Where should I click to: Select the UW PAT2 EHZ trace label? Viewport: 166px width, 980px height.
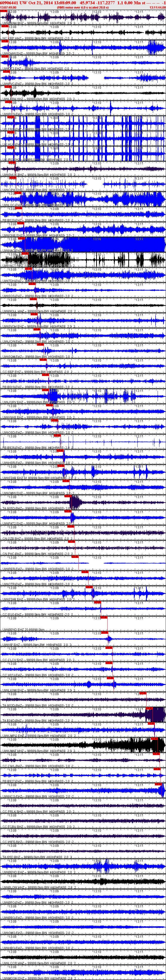click(38, 523)
